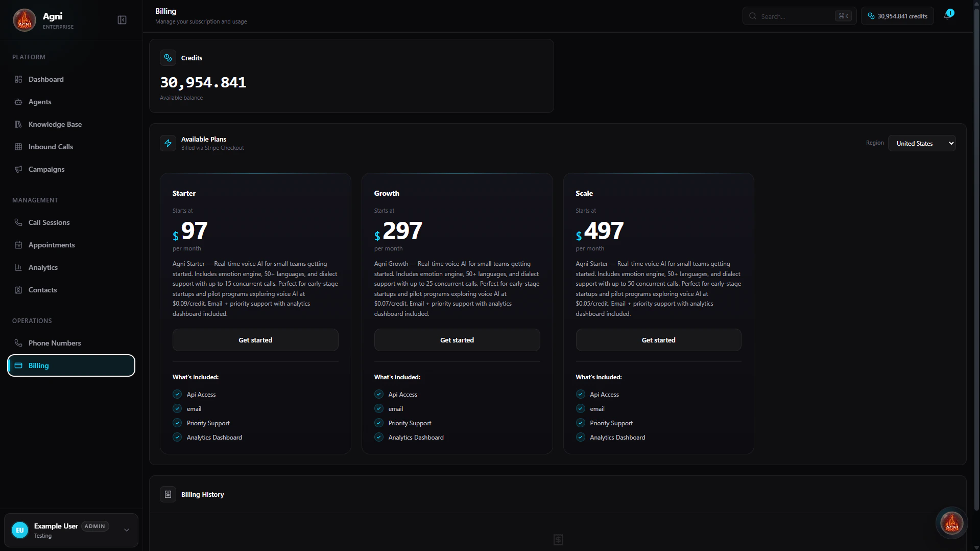Click the Knowledge Base books icon
The width and height of the screenshot is (980, 551).
click(18, 124)
